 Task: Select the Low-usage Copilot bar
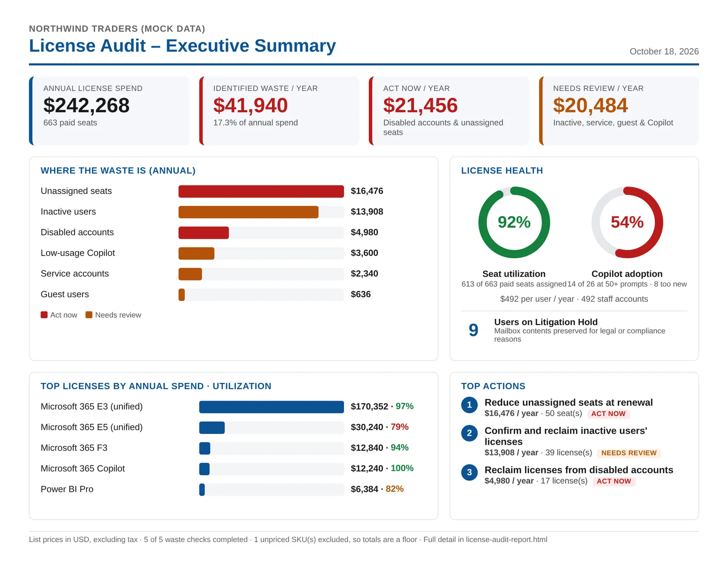[196, 253]
